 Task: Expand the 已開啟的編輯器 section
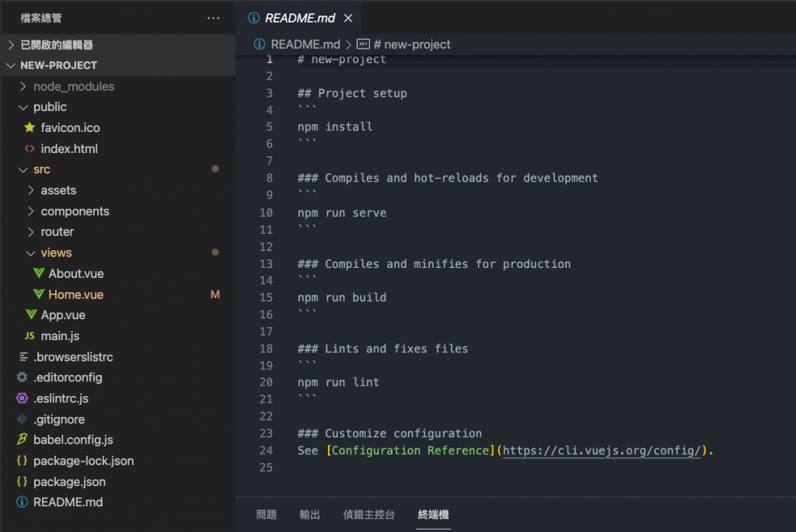(56, 45)
